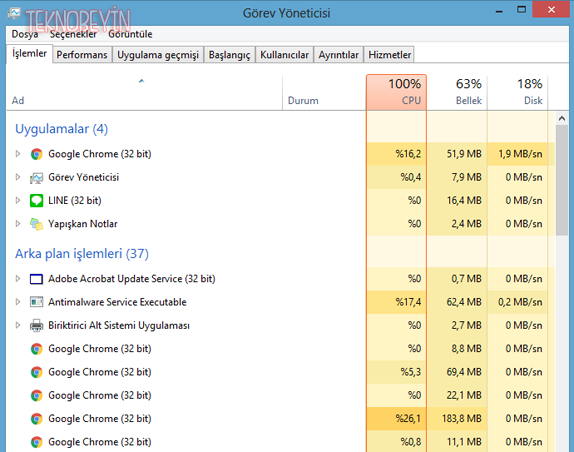Click the printer icon of Biriktirici Alt Sistemi
This screenshot has height=452, width=574.
click(x=36, y=325)
